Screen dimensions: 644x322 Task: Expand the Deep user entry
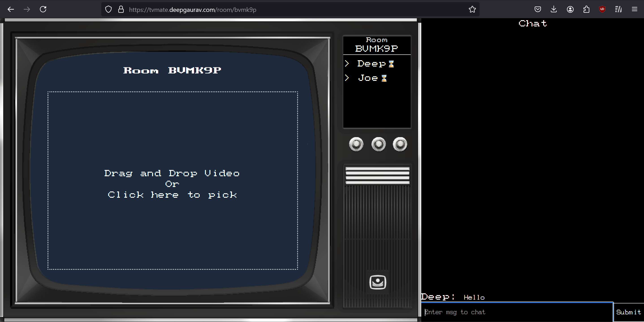click(x=347, y=64)
